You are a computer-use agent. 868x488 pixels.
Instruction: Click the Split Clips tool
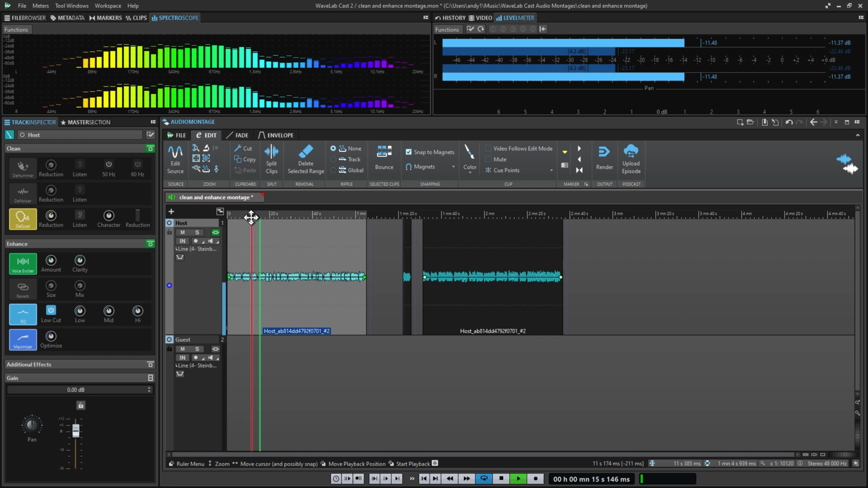click(272, 159)
